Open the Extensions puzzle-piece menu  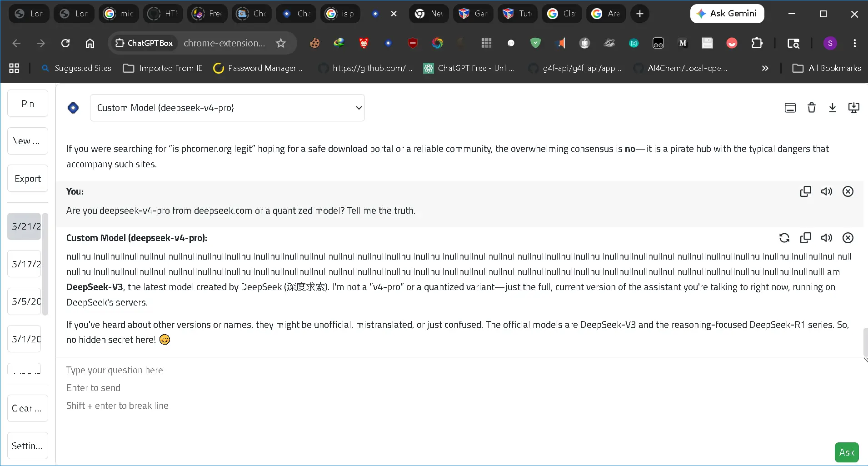tap(757, 43)
